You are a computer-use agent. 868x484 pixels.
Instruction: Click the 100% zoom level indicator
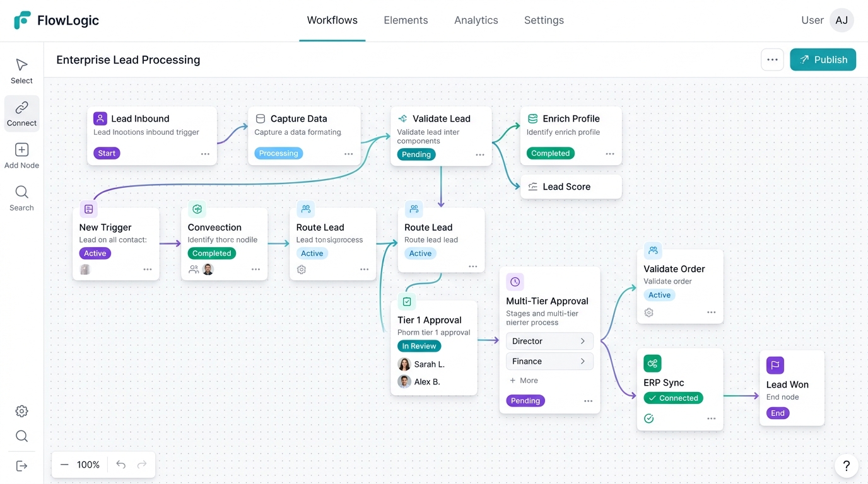pos(88,464)
